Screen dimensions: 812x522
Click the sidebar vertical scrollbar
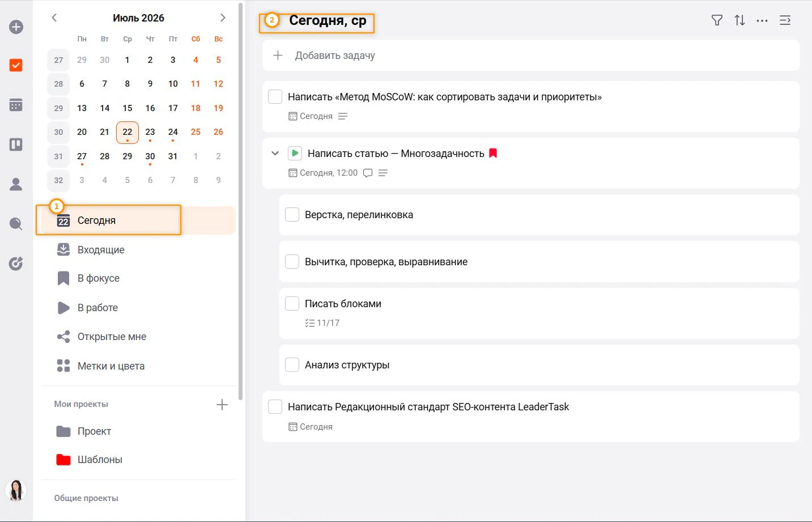point(241,201)
